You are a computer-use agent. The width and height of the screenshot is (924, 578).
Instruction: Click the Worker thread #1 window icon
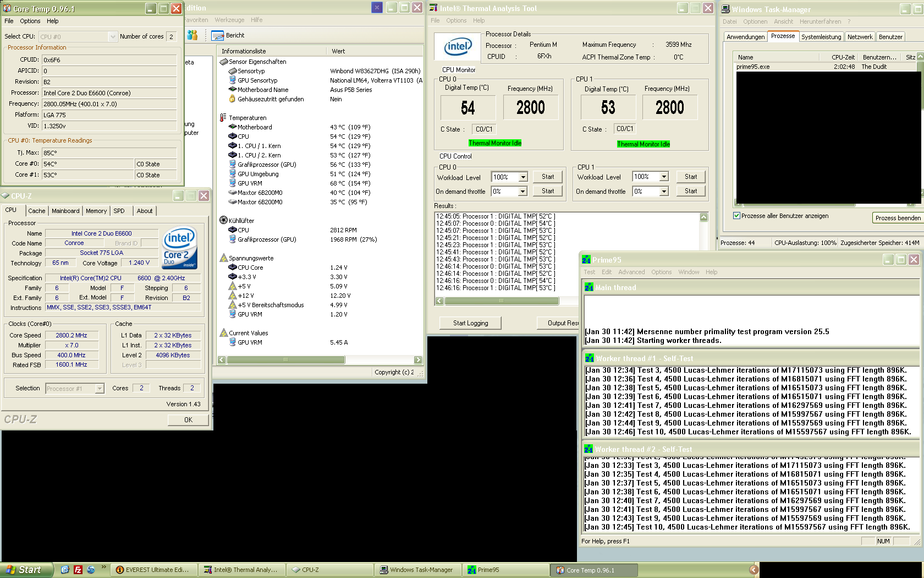point(590,358)
